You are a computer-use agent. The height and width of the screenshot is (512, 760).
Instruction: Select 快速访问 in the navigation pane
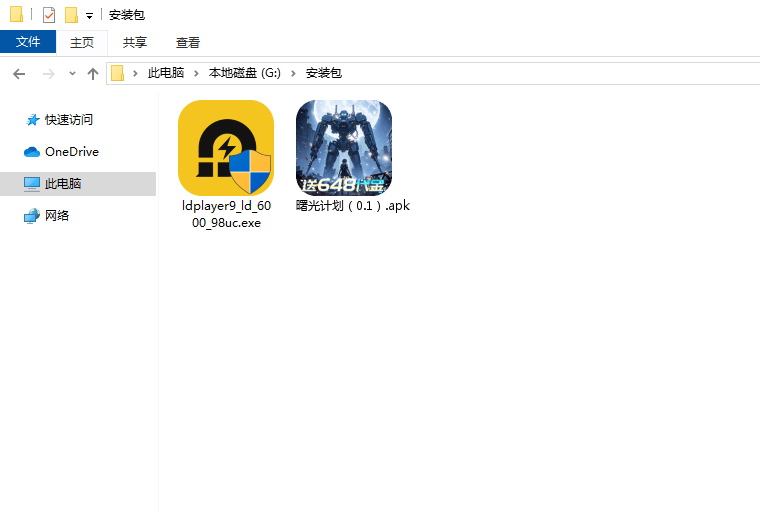(x=68, y=120)
